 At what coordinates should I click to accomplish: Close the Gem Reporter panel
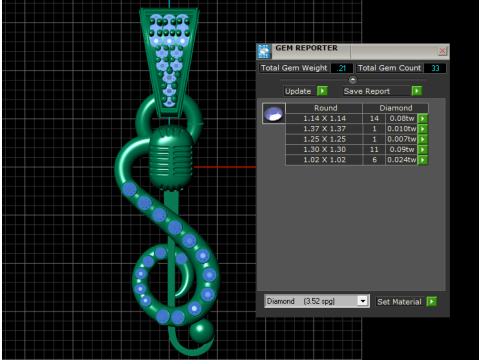pos(442,51)
